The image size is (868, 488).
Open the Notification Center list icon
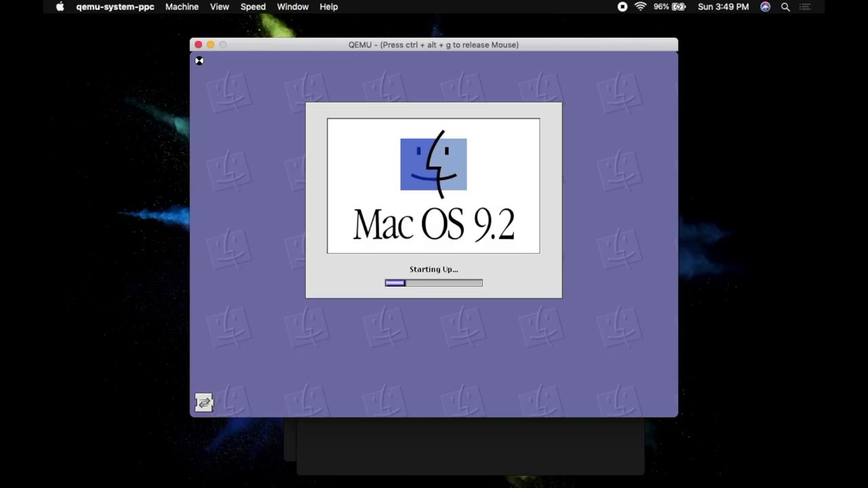(805, 7)
